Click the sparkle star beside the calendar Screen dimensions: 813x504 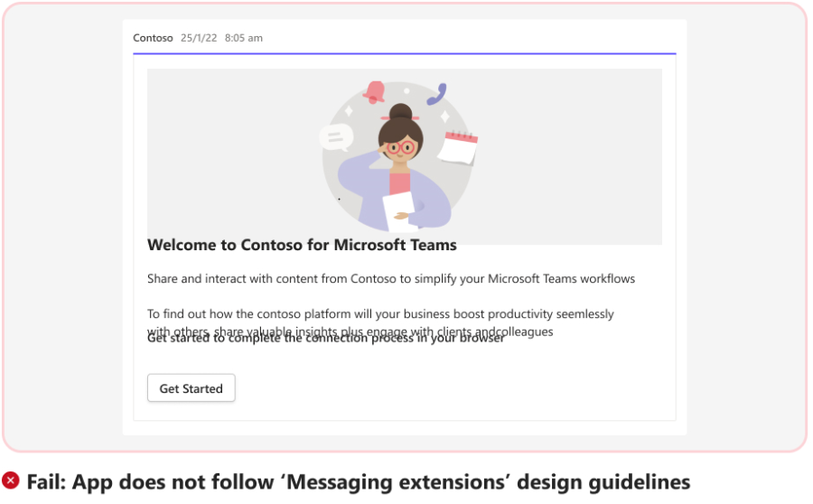pyautogui.click(x=444, y=117)
